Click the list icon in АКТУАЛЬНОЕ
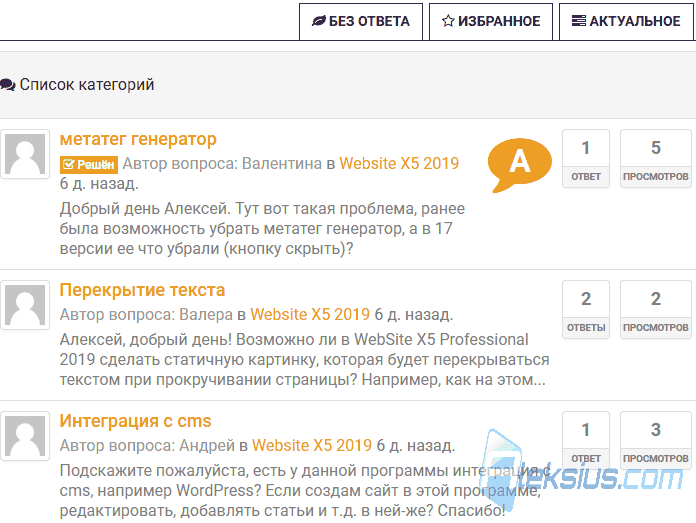 click(x=578, y=21)
